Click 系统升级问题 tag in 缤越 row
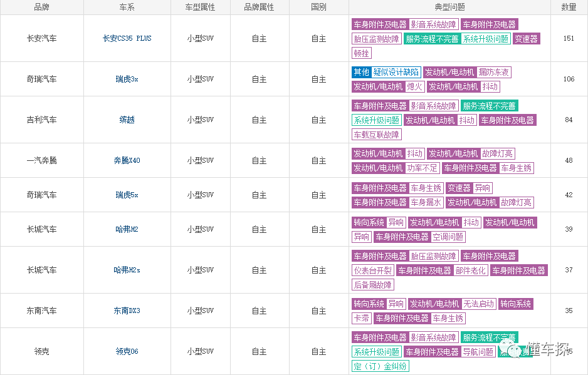588x375 pixels. [x=377, y=120]
